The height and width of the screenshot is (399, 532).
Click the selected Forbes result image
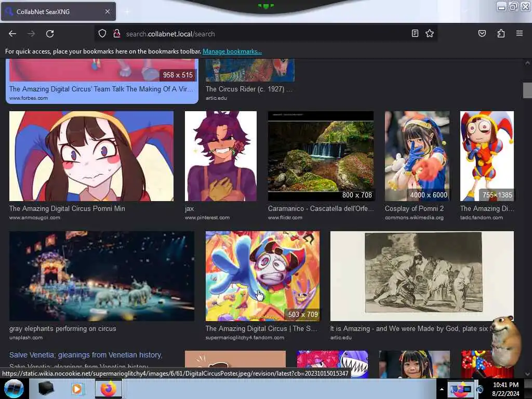pyautogui.click(x=102, y=70)
